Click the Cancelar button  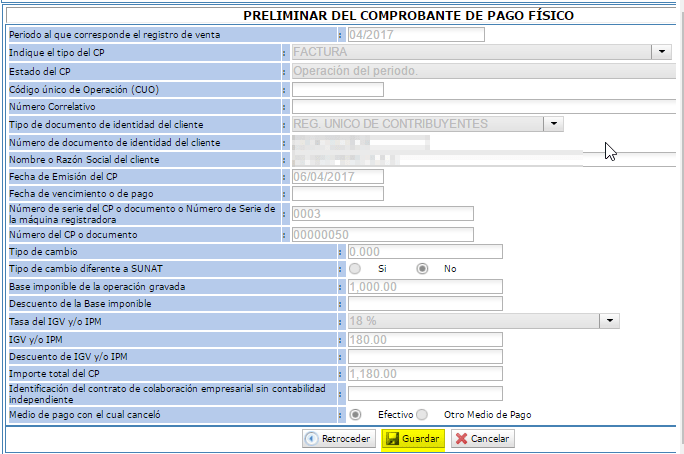(481, 439)
